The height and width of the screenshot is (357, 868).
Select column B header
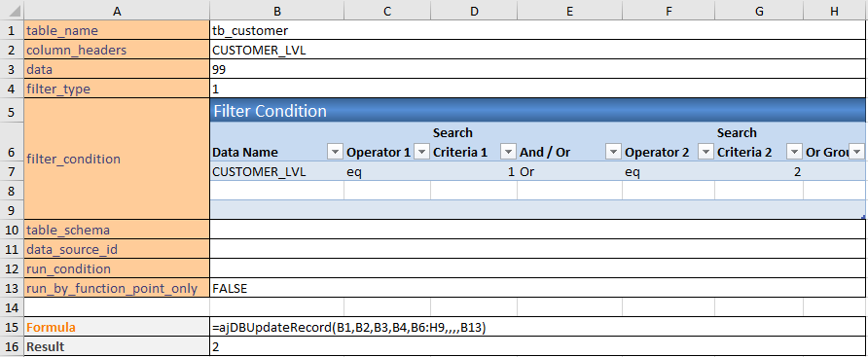click(276, 10)
